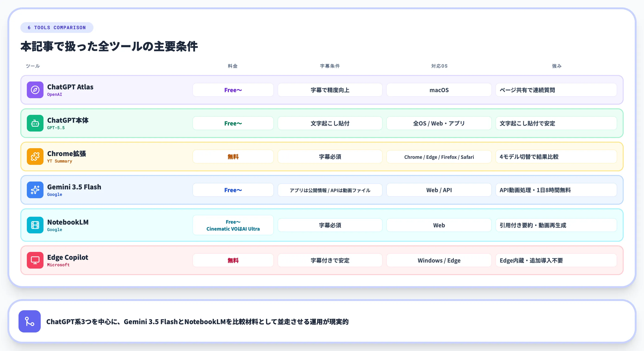644x351 pixels.
Task: Click the 文字起こし貼付で安定 cell
Action: (x=556, y=123)
